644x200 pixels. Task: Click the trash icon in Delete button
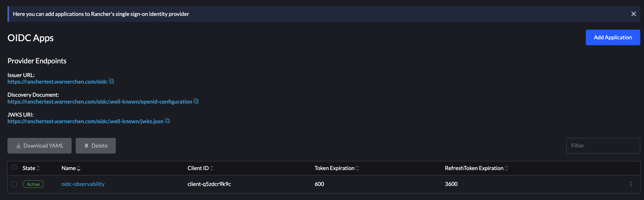pyautogui.click(x=87, y=146)
